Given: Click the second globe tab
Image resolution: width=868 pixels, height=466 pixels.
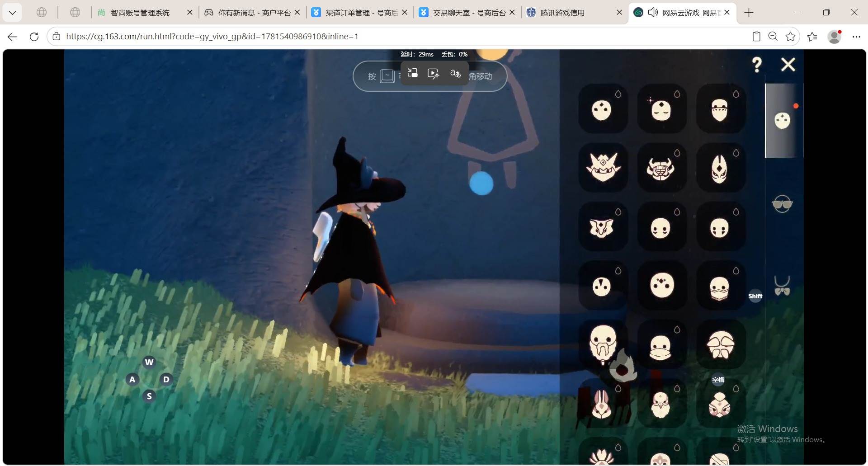Looking at the screenshot, I should pyautogui.click(x=75, y=13).
